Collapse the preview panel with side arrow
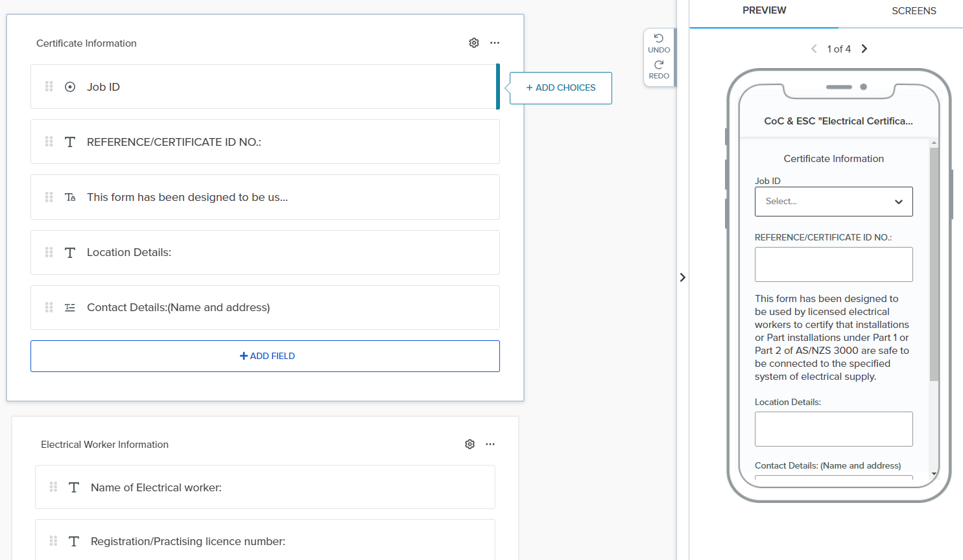The width and height of the screenshot is (963, 560). point(682,277)
